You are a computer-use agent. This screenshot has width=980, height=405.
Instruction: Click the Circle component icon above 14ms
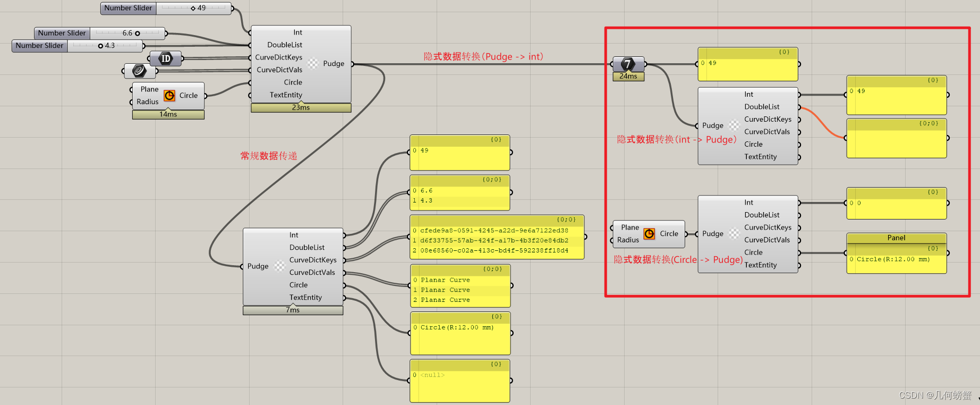tap(169, 96)
